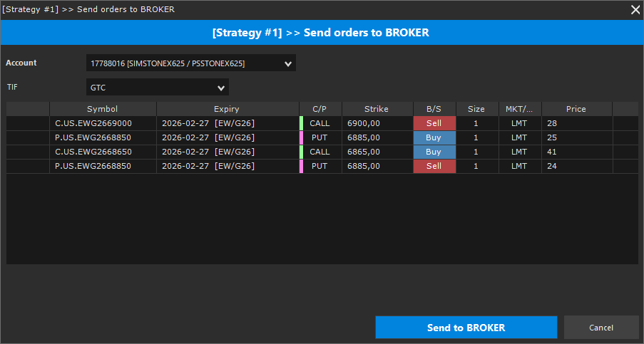Click the Strike column header
Screen dimensions: 644x344
(377, 109)
